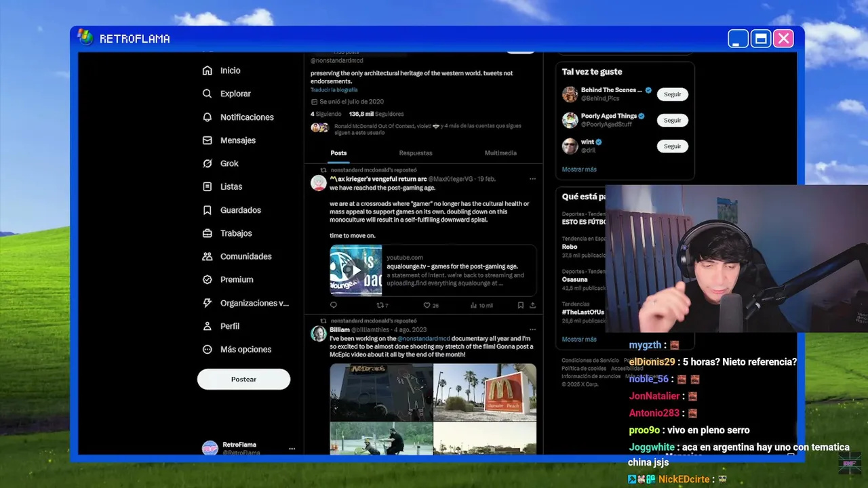Launch Grok from the sidebar
Screen dimensions: 868x488
tap(220, 163)
